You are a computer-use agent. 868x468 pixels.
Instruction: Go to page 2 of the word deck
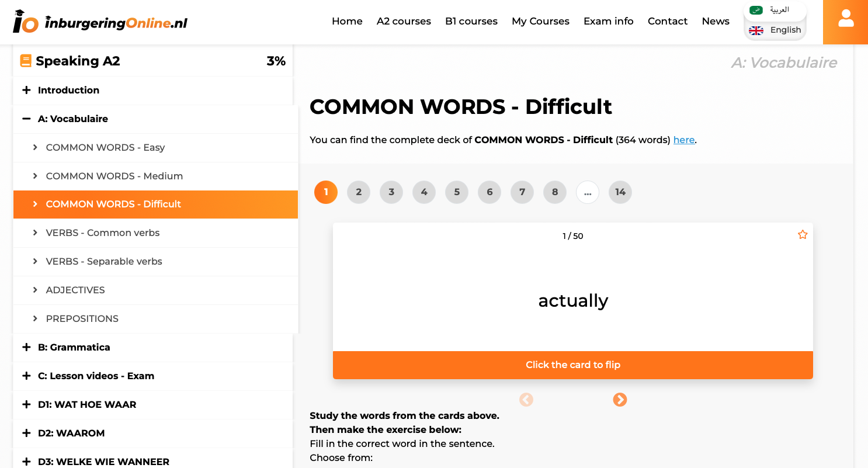pos(359,192)
